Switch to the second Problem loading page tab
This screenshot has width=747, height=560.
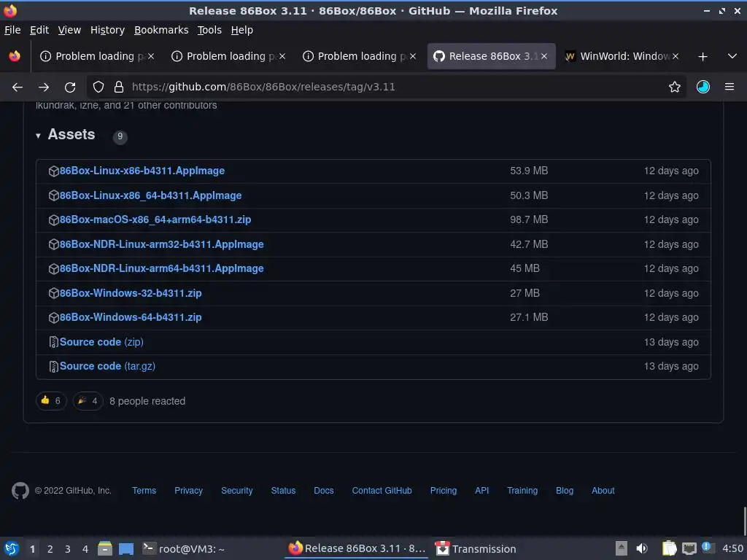228,56
